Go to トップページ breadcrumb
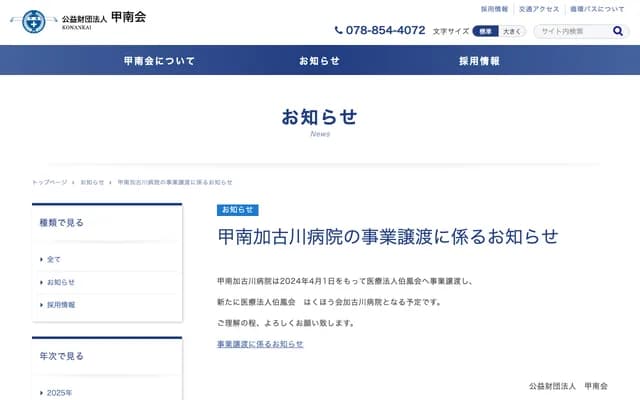The width and height of the screenshot is (640, 400). pyautogui.click(x=49, y=182)
